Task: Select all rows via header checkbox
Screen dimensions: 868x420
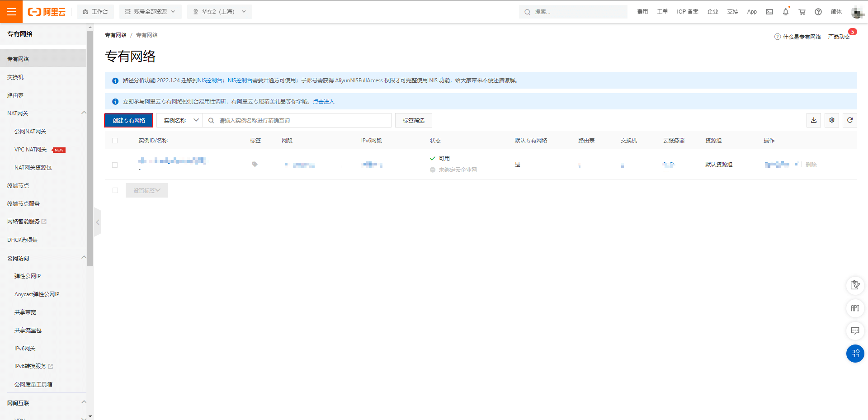Action: [115, 141]
